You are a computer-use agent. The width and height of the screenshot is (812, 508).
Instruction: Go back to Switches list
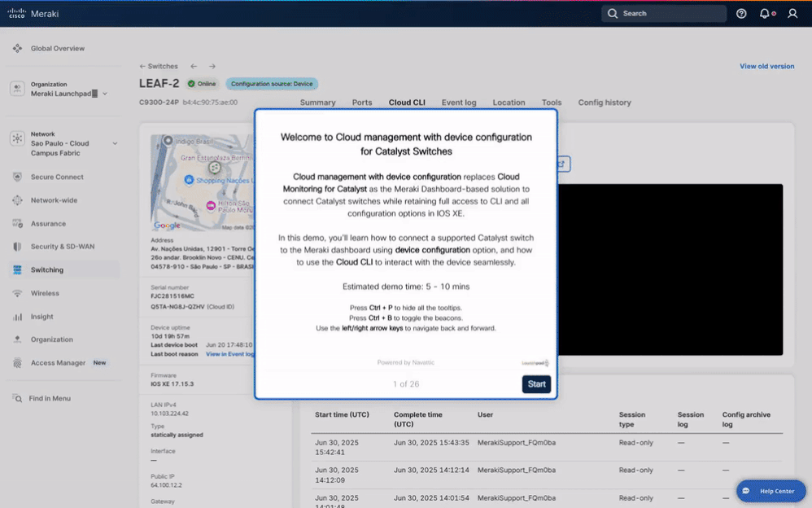point(159,67)
